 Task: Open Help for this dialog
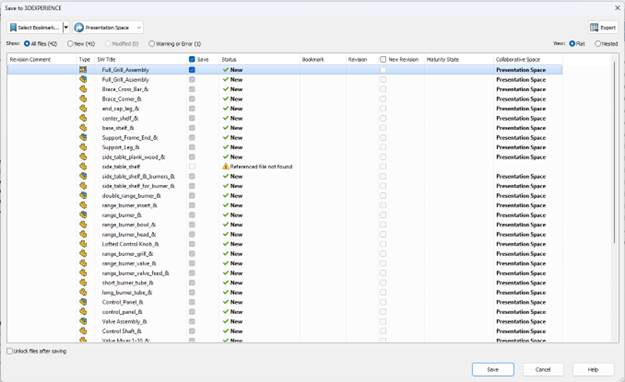tap(593, 370)
